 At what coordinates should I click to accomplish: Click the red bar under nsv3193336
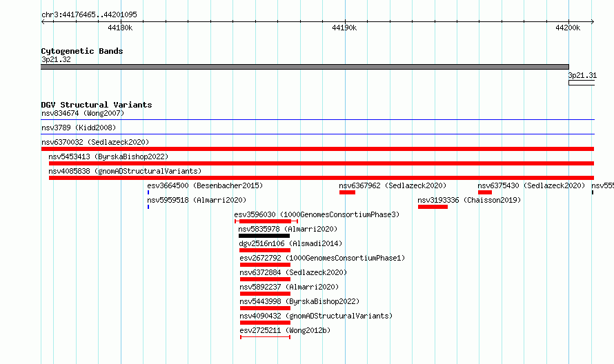433,207
